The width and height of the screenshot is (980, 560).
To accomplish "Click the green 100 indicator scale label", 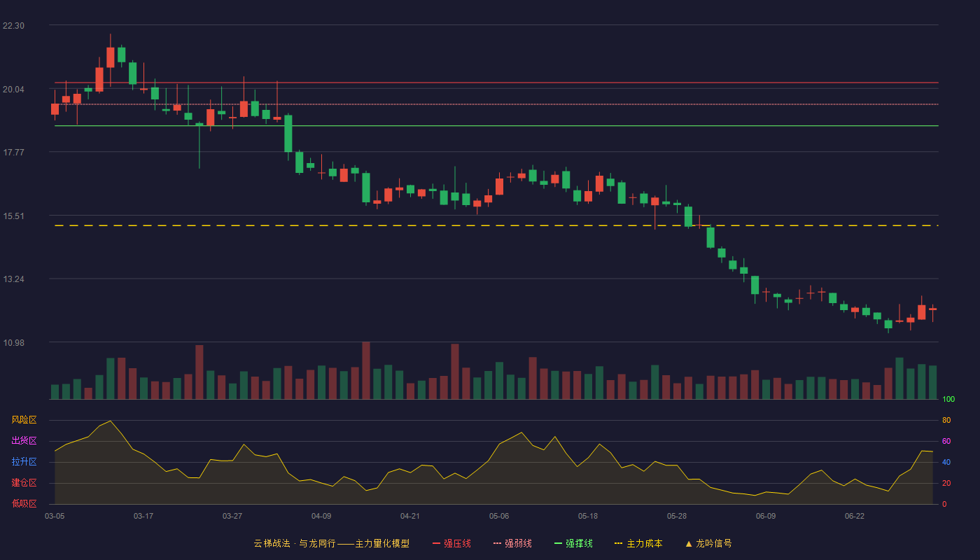I will 948,400.
